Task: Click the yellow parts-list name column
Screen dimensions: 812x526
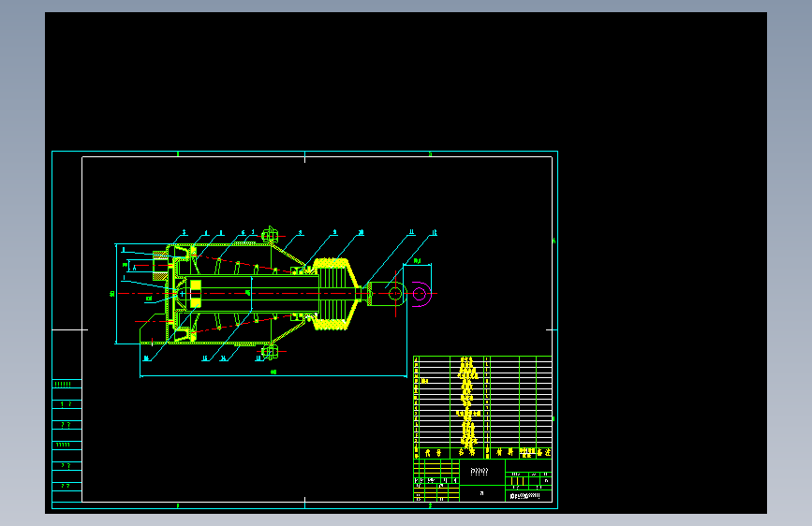Action: (467, 402)
